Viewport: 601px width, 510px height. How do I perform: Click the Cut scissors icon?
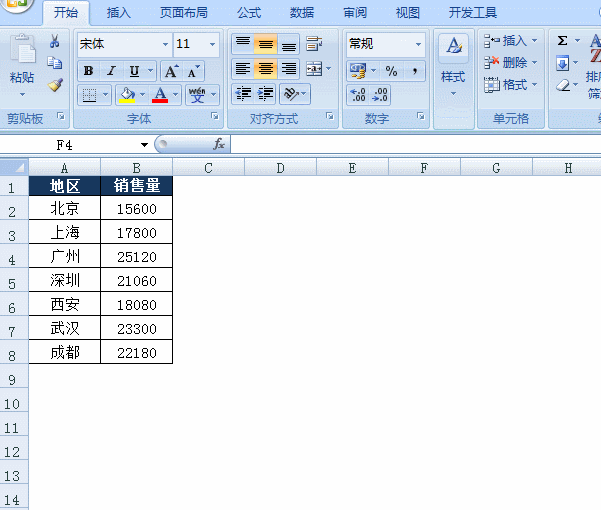55,41
